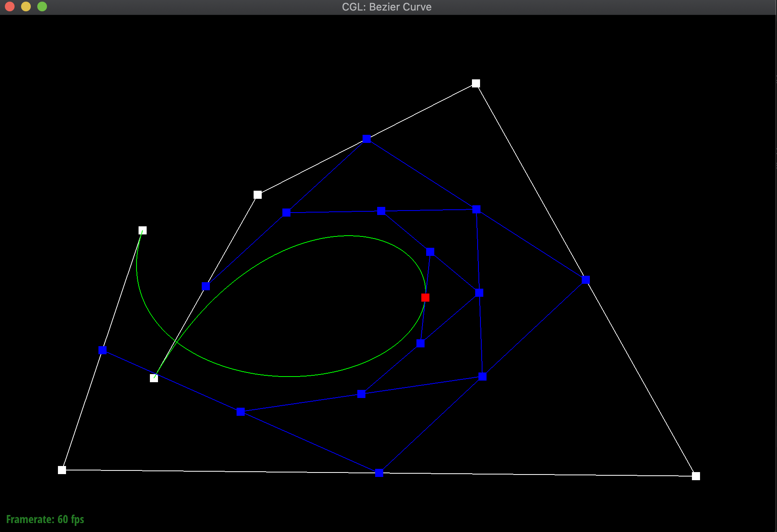
Task: Click the blue point on the white edge crossing the curve
Action: (206, 286)
